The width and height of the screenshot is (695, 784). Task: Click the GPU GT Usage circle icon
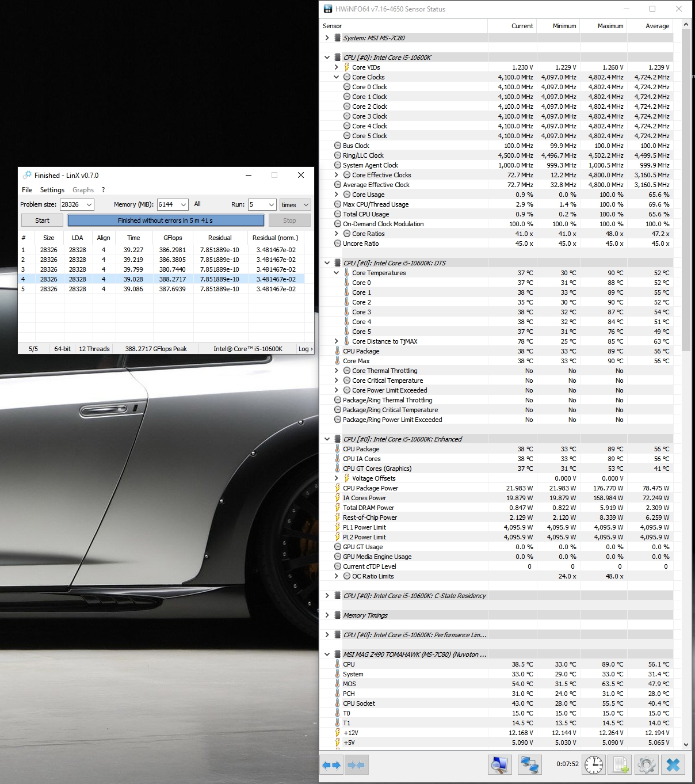click(338, 547)
